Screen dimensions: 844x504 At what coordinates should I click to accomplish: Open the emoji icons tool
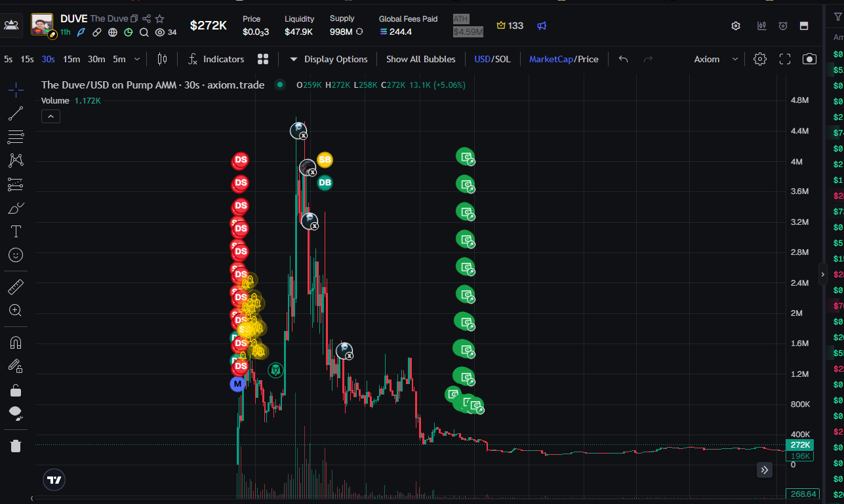pos(16,255)
